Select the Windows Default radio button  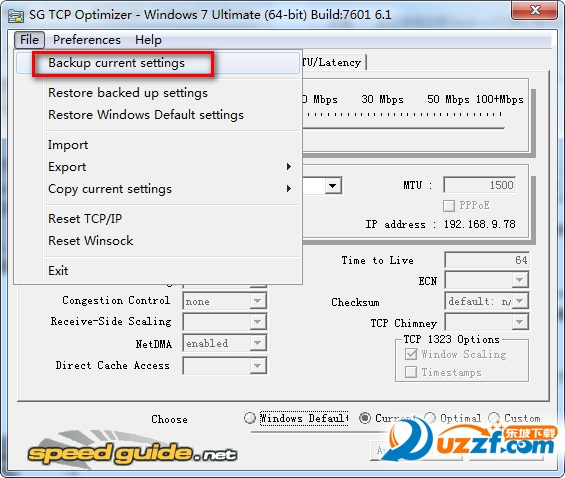(x=249, y=418)
